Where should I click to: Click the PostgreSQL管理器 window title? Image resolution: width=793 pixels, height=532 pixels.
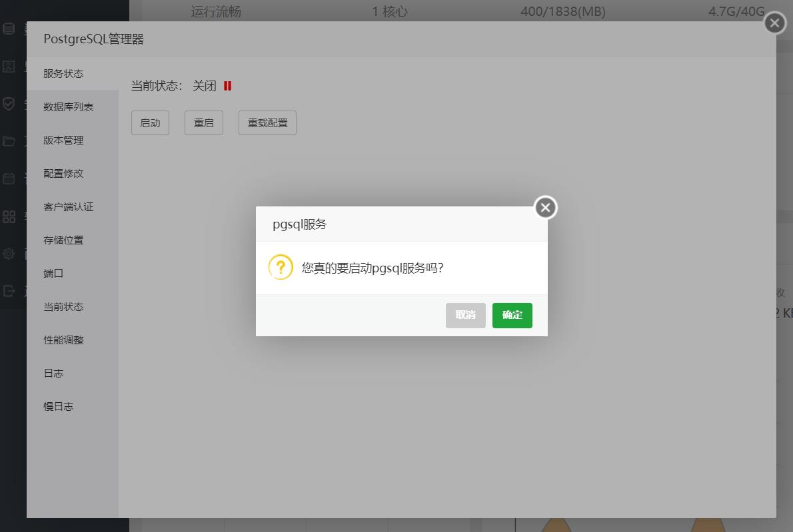(93, 39)
